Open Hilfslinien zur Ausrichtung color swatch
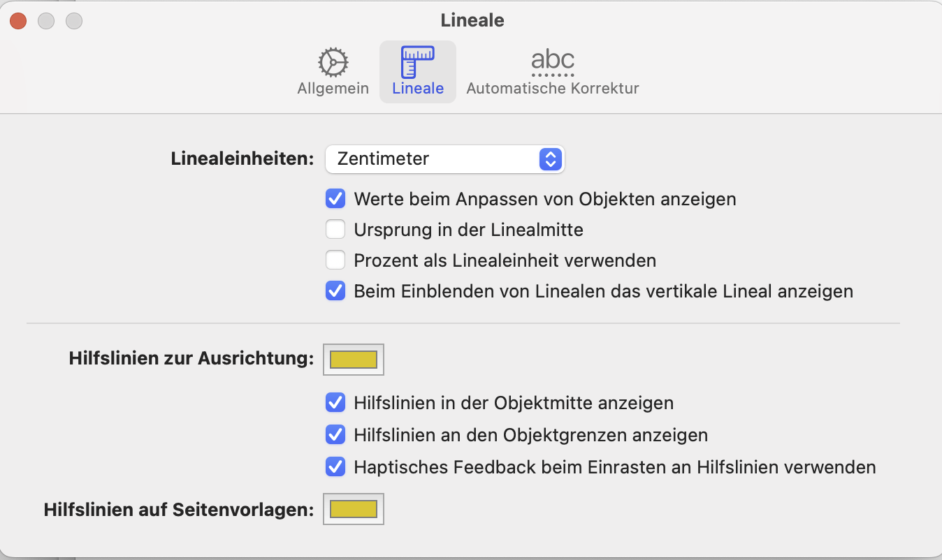Viewport: 942px width, 560px height. [x=354, y=360]
